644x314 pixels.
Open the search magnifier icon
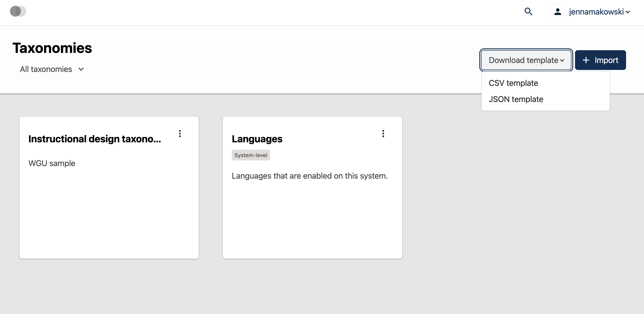click(x=528, y=12)
